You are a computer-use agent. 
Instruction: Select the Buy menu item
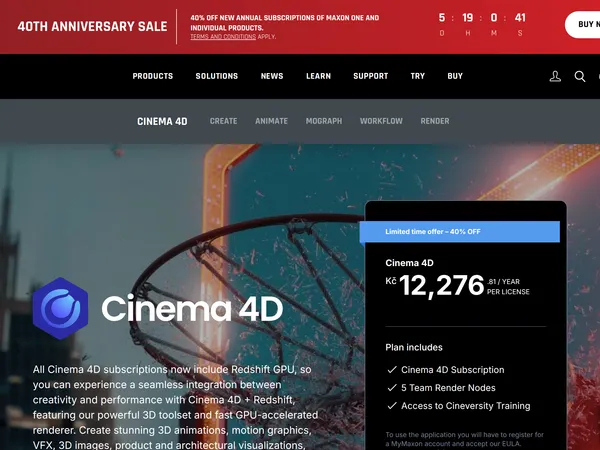[455, 76]
